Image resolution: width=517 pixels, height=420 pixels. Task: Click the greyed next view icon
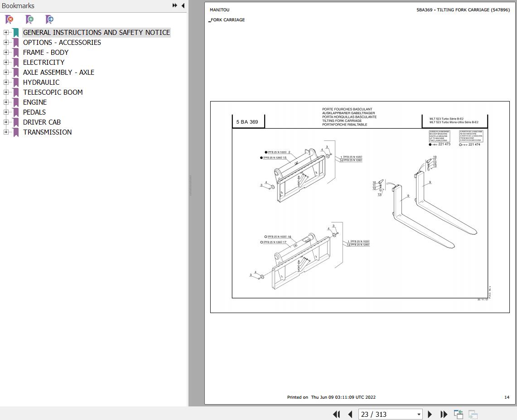(x=473, y=414)
